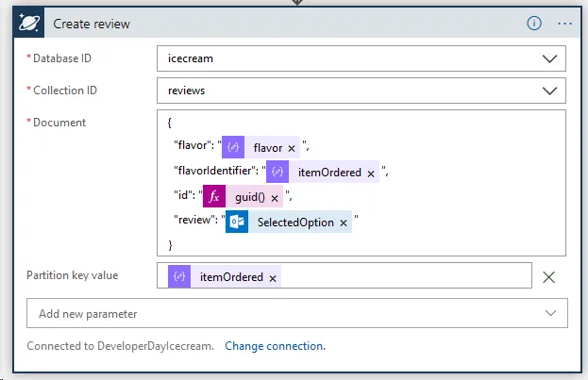
Task: Select the SelectedOption token text
Action: click(x=295, y=223)
